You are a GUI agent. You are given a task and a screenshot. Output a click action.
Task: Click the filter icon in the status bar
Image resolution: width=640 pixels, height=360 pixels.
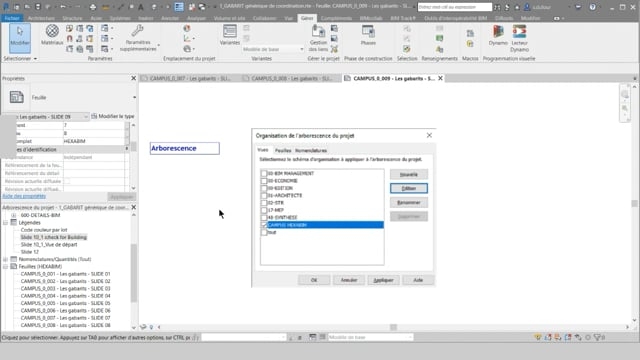tap(598, 337)
